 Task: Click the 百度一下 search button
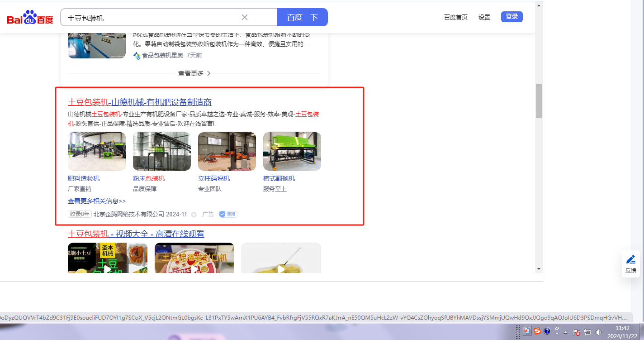[x=303, y=17]
